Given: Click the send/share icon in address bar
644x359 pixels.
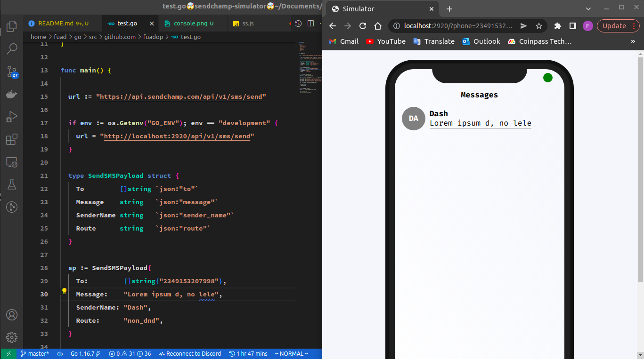Looking at the screenshot, I should pos(523,26).
